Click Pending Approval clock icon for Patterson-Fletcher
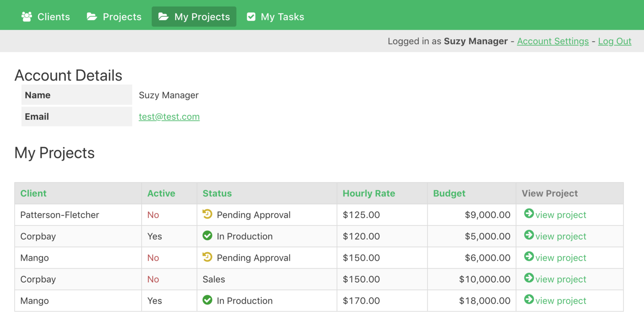 tap(207, 214)
